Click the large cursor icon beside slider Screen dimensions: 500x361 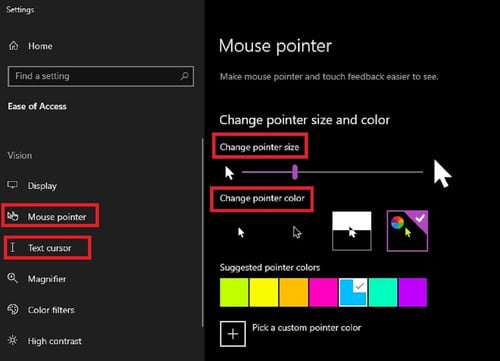pyautogui.click(x=442, y=174)
